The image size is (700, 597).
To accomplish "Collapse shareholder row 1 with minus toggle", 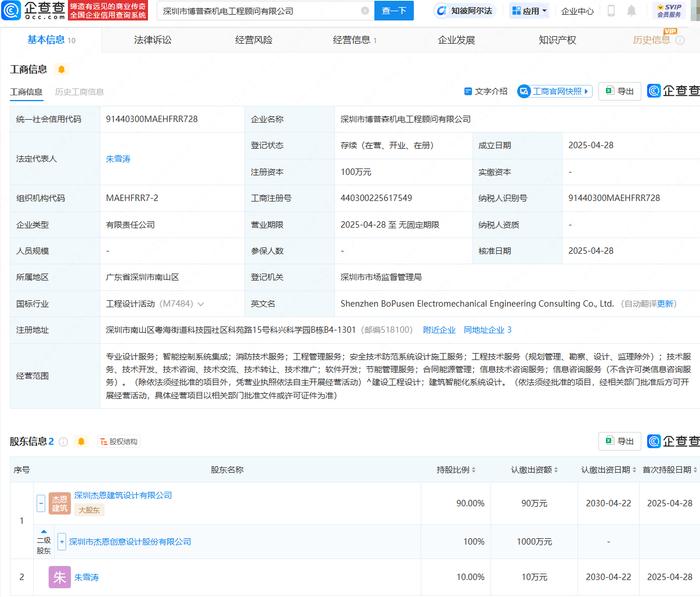I will click(x=41, y=503).
